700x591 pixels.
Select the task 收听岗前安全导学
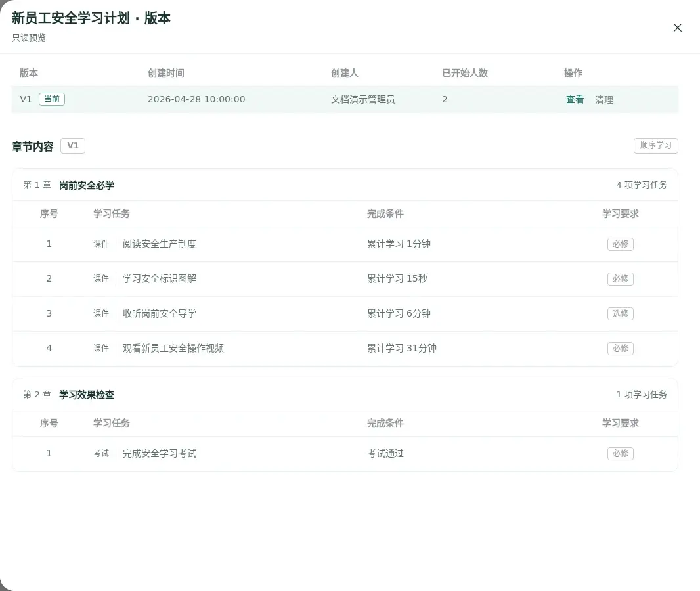(160, 313)
